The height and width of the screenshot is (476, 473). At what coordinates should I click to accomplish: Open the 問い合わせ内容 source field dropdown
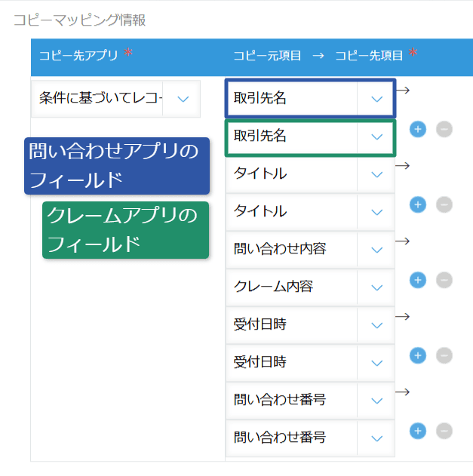(310, 249)
